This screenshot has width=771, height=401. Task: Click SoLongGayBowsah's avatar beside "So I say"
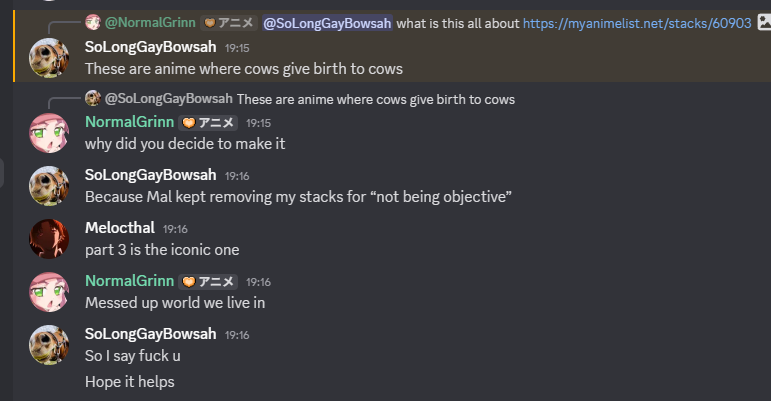point(49,344)
